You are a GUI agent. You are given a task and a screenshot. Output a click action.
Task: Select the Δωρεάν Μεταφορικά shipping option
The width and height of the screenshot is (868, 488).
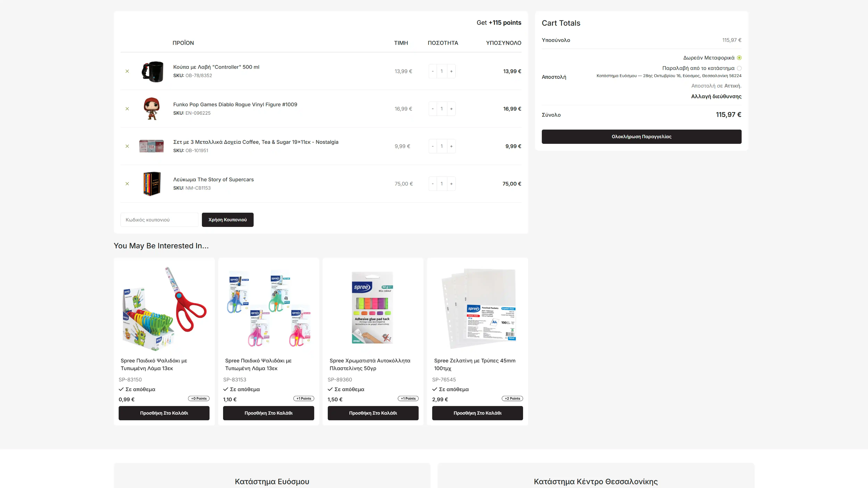pos(739,58)
